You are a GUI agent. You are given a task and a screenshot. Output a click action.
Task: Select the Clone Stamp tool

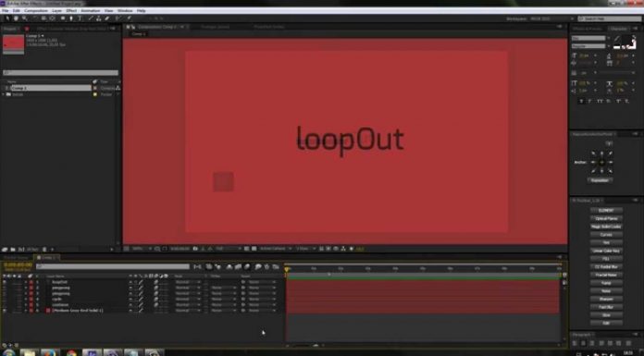coord(99,18)
